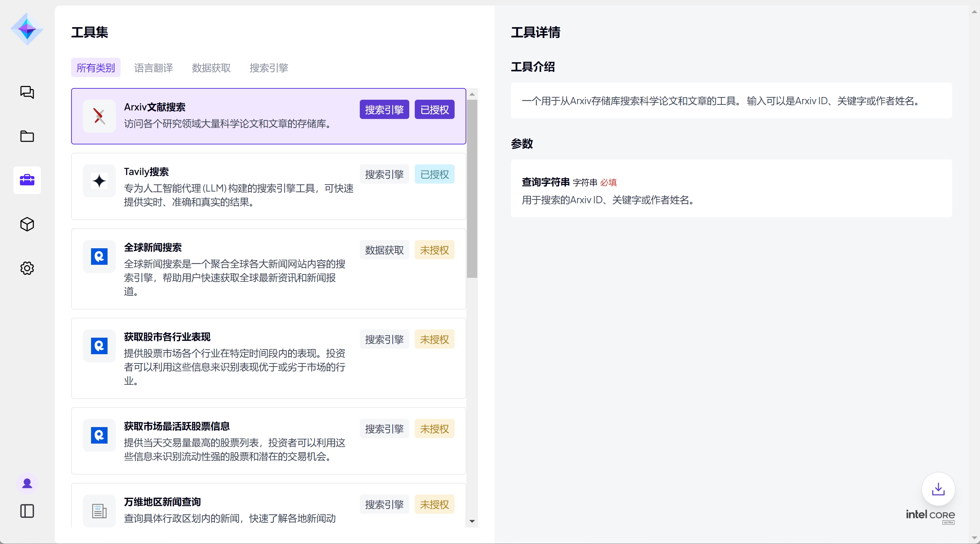Click the tool list scroll down arrow
Viewport: 980px width, 544px height.
tap(472, 521)
